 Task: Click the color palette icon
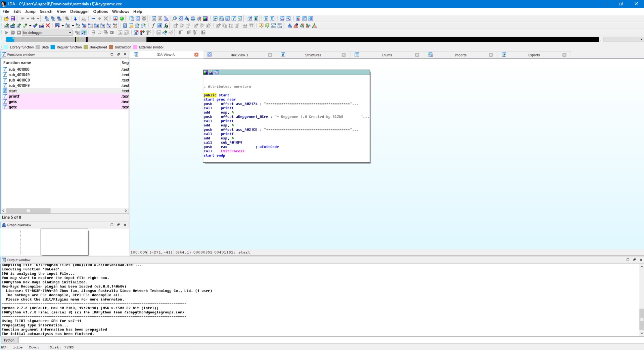click(205, 18)
